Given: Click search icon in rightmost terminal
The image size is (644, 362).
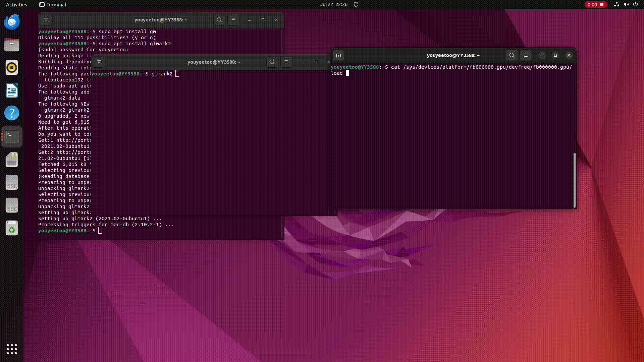Looking at the screenshot, I should point(512,56).
